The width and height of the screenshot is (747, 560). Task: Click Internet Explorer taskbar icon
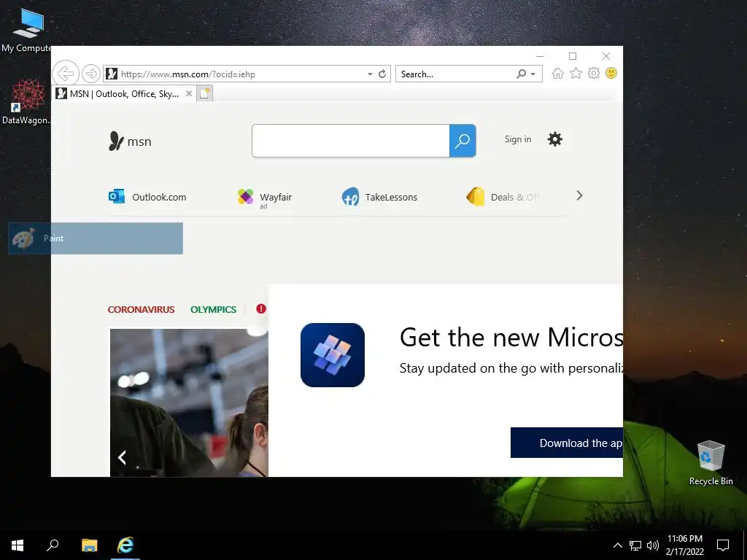coord(125,545)
